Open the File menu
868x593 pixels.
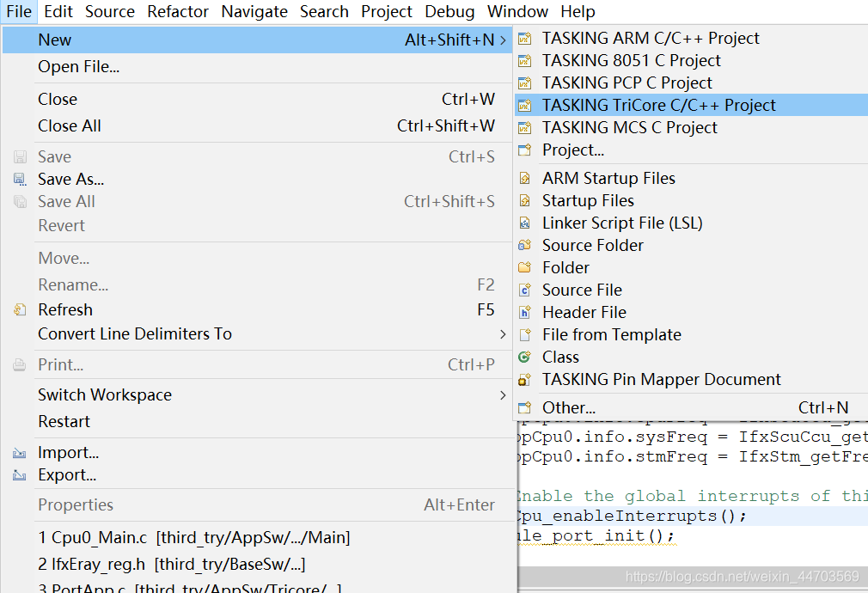pos(19,12)
